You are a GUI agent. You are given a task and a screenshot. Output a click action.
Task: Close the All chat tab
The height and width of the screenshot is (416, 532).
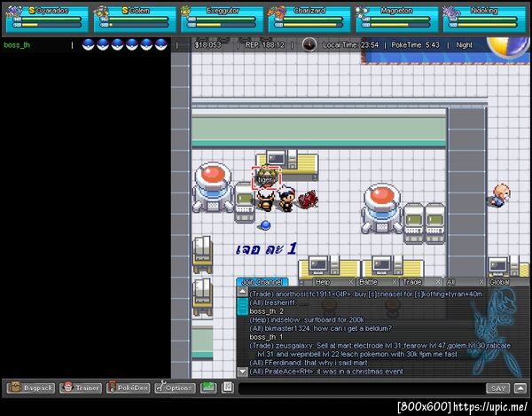[x=481, y=282]
